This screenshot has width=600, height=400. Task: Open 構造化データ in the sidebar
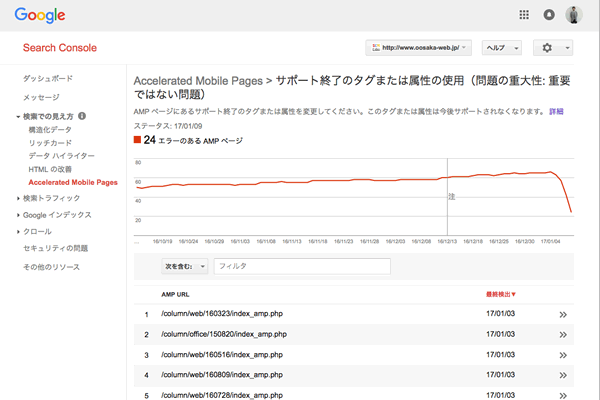(x=50, y=130)
